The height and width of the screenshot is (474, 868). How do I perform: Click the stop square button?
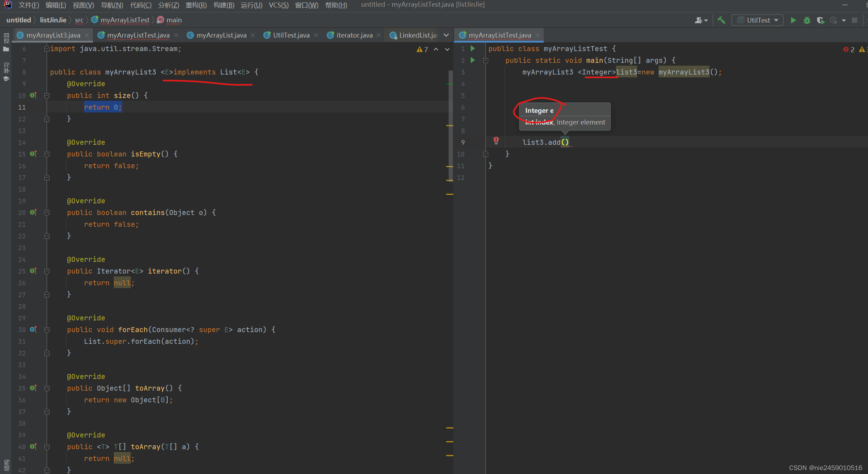pyautogui.click(x=855, y=20)
